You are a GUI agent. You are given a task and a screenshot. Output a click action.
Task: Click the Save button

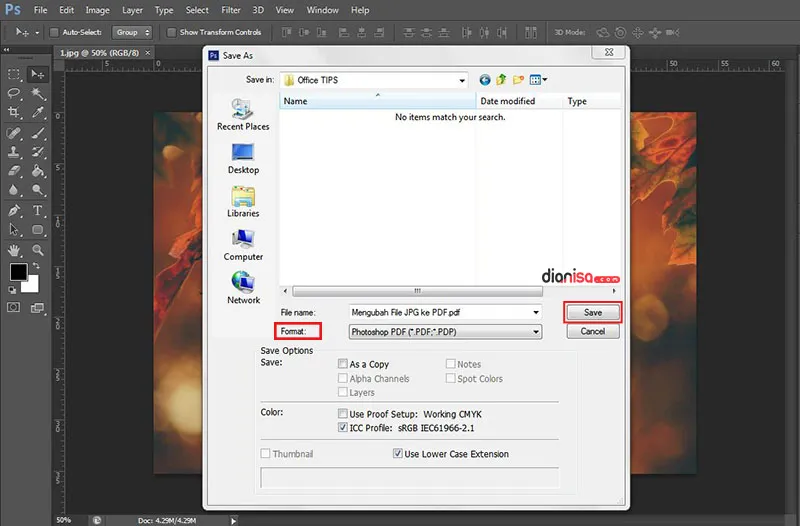592,312
